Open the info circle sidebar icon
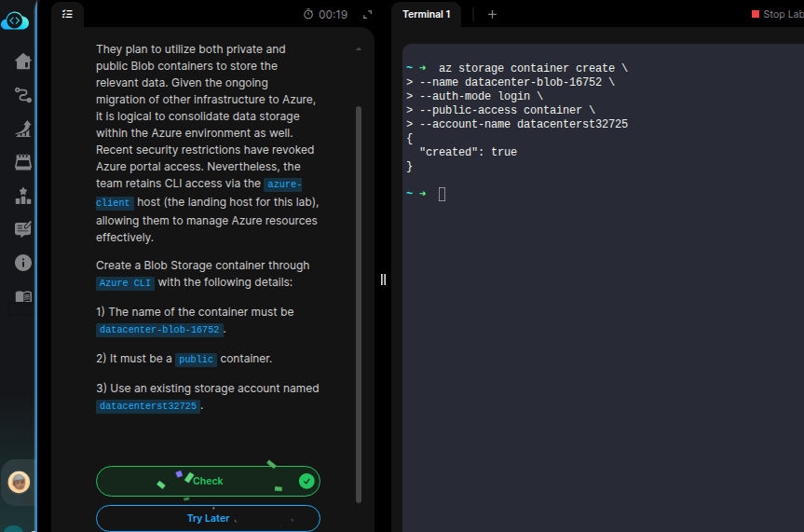 [23, 263]
